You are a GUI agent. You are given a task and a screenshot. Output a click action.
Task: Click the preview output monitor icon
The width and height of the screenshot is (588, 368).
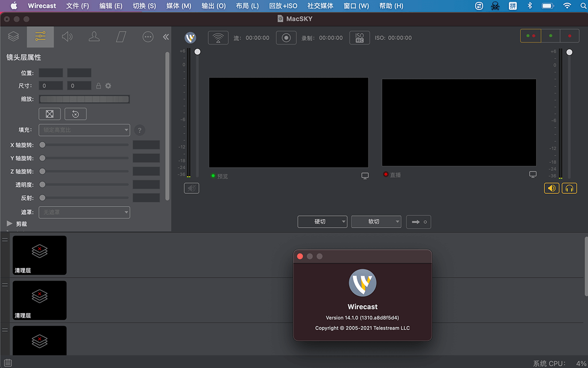[x=365, y=176]
